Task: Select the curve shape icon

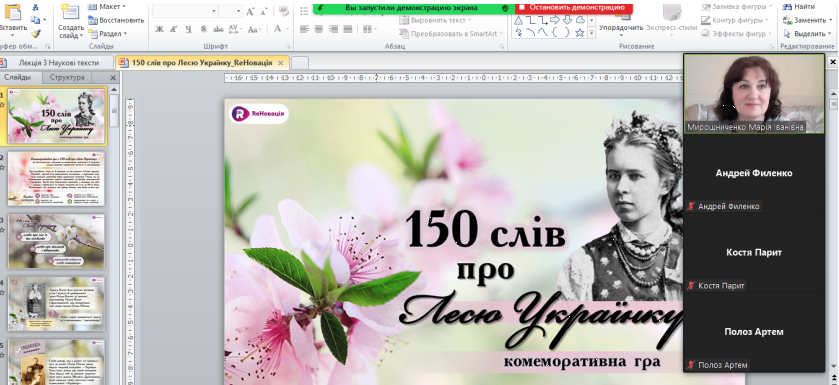Action: click(x=543, y=33)
